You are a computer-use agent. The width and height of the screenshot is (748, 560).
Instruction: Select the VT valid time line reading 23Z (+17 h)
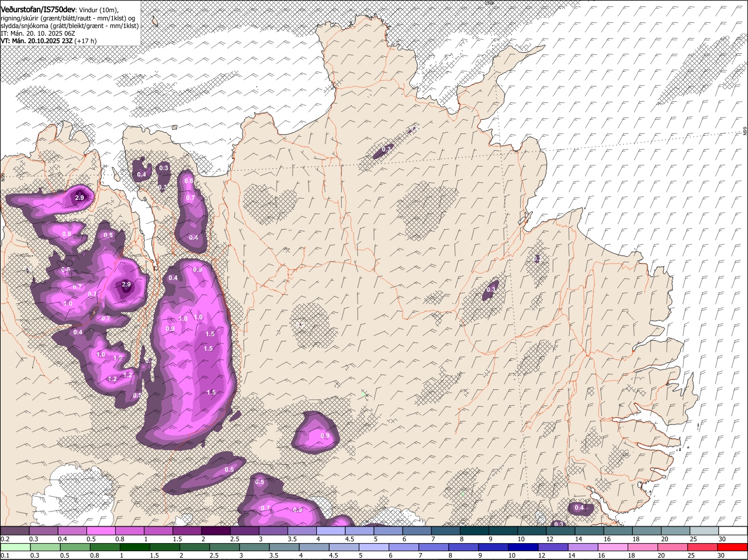49,41
